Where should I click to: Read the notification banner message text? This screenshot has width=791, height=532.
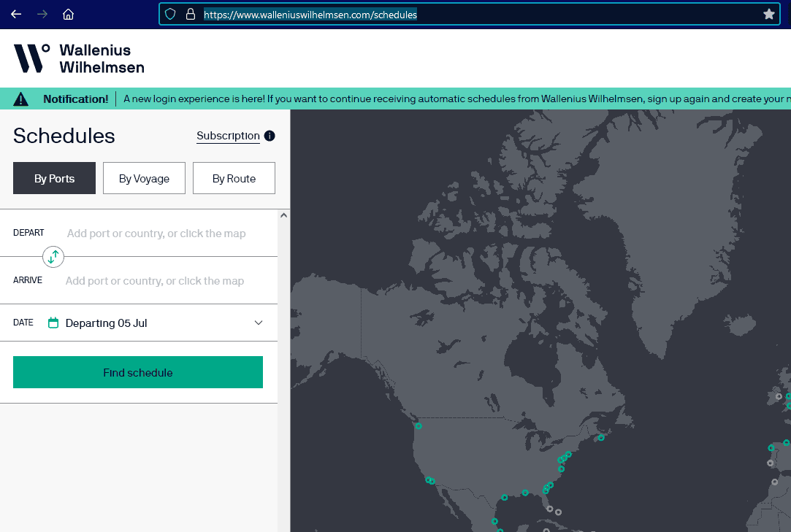click(x=457, y=99)
